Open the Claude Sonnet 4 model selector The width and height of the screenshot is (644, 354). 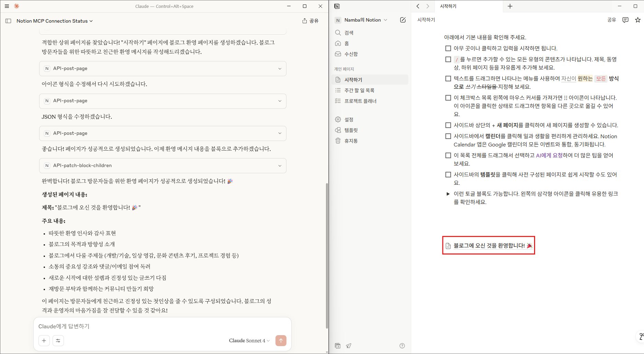[x=249, y=340]
